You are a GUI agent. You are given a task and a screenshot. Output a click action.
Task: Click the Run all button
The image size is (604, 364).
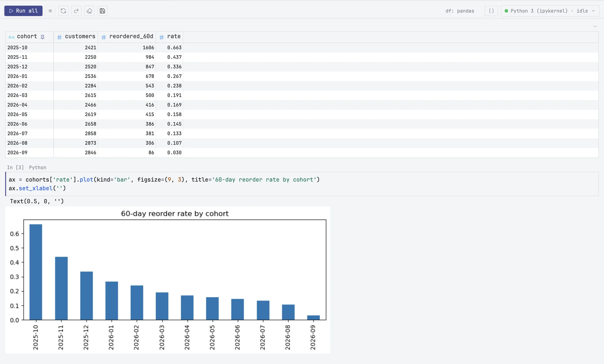[x=23, y=11]
